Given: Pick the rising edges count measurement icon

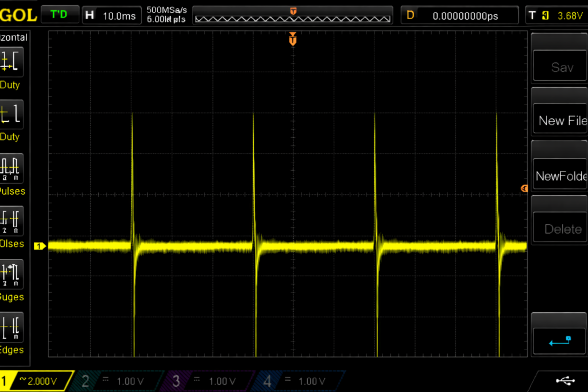Looking at the screenshot, I should pyautogui.click(x=11, y=274).
